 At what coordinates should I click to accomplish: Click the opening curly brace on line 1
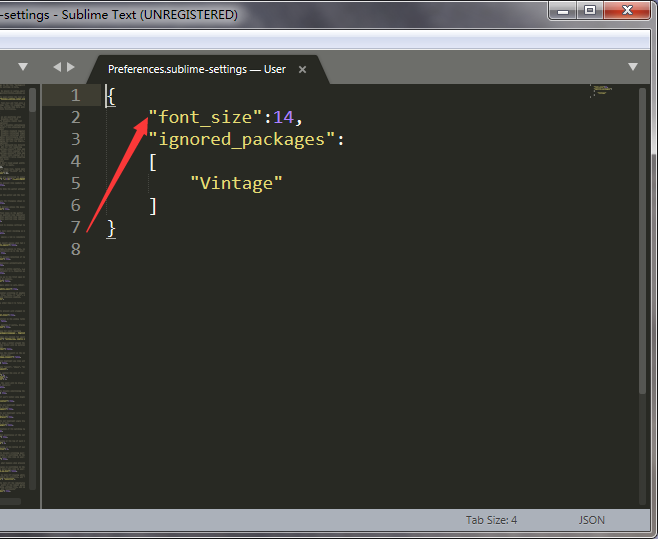pos(111,96)
